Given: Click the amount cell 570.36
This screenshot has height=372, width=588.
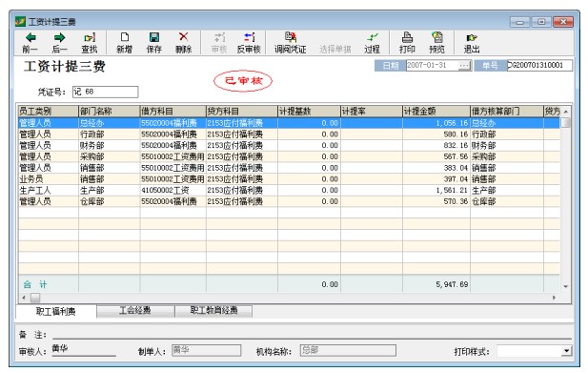Looking at the screenshot, I should (436, 201).
